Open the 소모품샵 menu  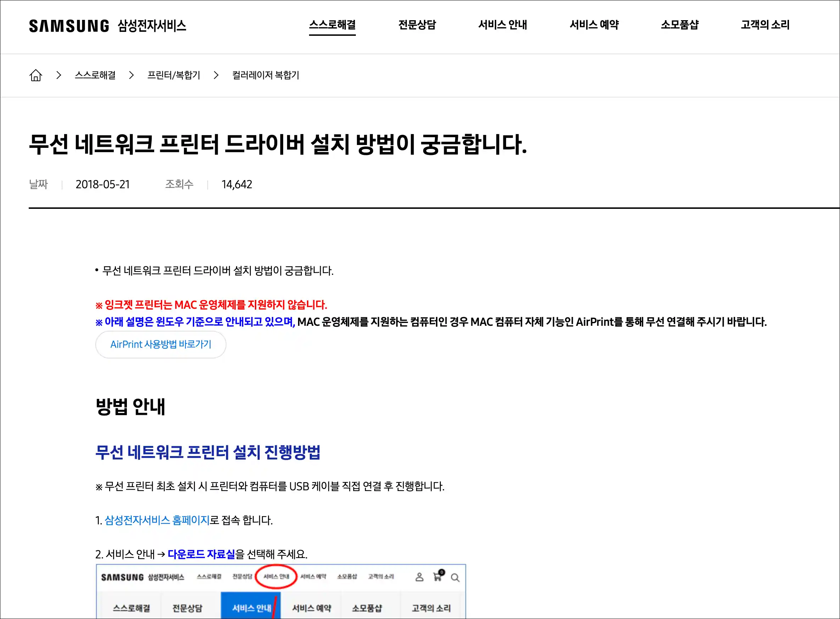point(679,25)
